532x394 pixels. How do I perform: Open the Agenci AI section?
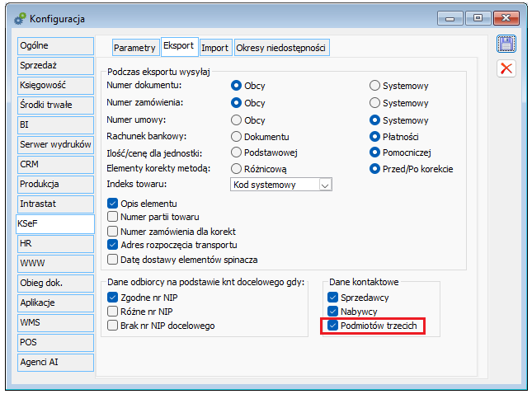pos(55,362)
